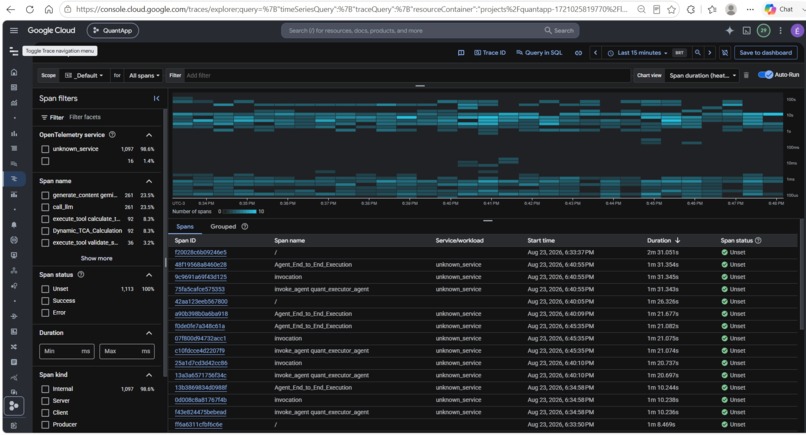Check Server span kind checkbox
The image size is (806, 435).
pos(45,401)
